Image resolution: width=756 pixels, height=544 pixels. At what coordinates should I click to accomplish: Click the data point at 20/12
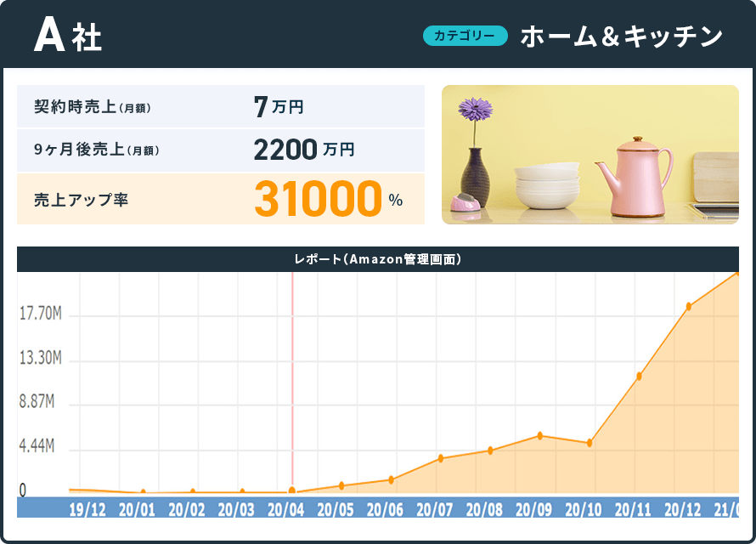[689, 306]
